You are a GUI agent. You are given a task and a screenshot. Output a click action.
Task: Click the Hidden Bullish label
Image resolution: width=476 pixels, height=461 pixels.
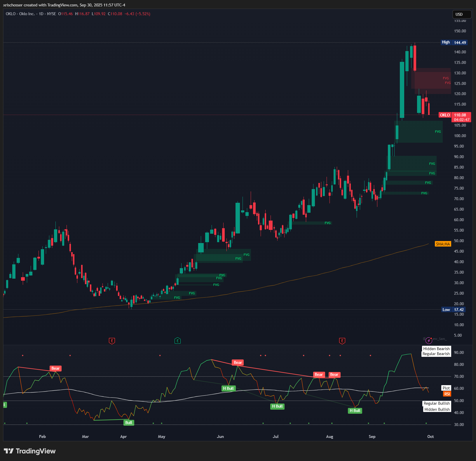(x=437, y=409)
